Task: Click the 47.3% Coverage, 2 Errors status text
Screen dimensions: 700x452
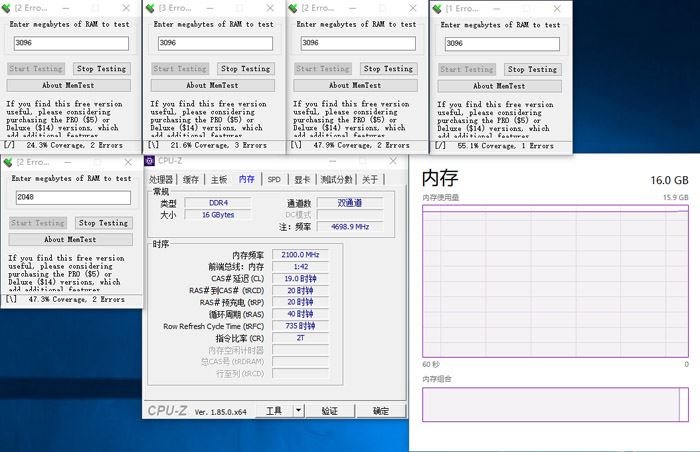Action: tap(76, 299)
